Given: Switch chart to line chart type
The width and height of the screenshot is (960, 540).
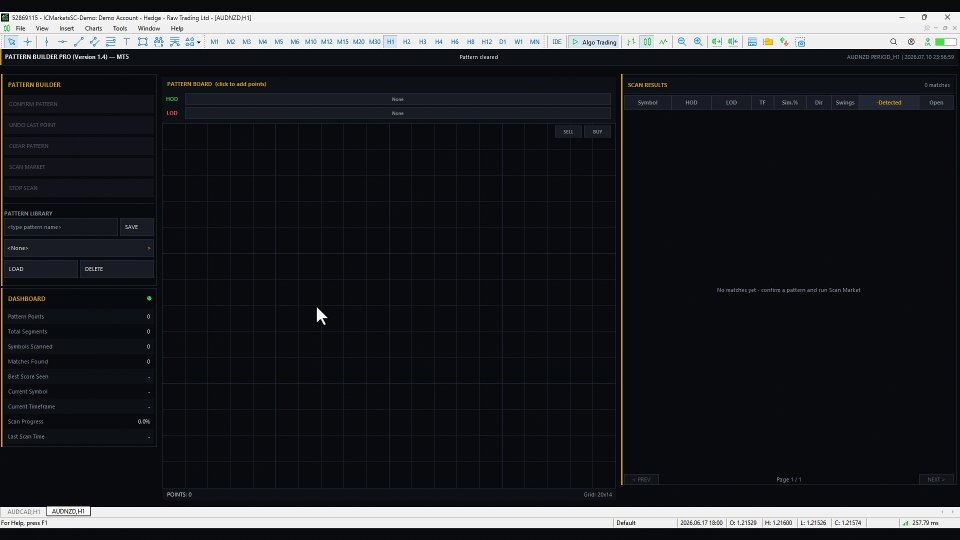Looking at the screenshot, I should point(663,42).
